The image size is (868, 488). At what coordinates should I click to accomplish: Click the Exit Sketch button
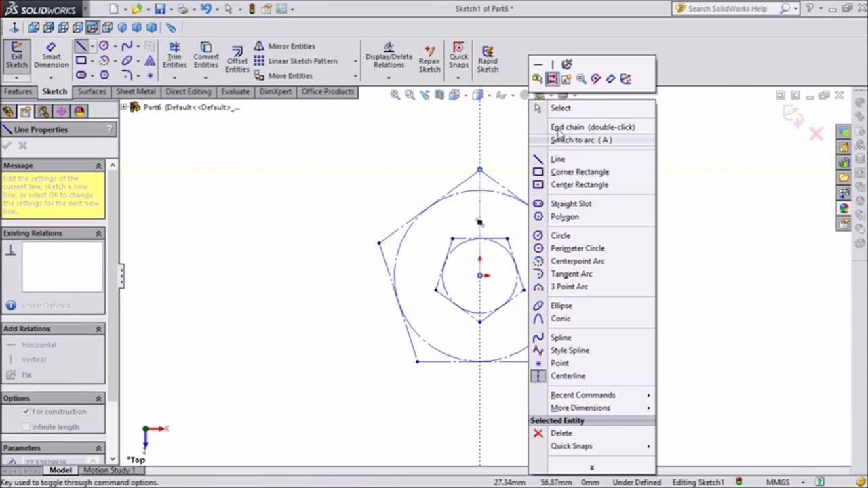tap(17, 56)
